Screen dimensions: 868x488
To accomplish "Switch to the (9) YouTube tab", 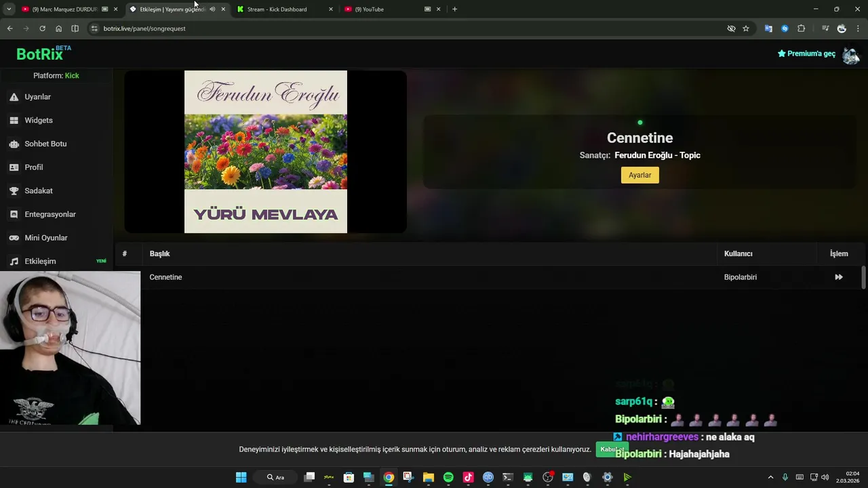I will point(369,9).
